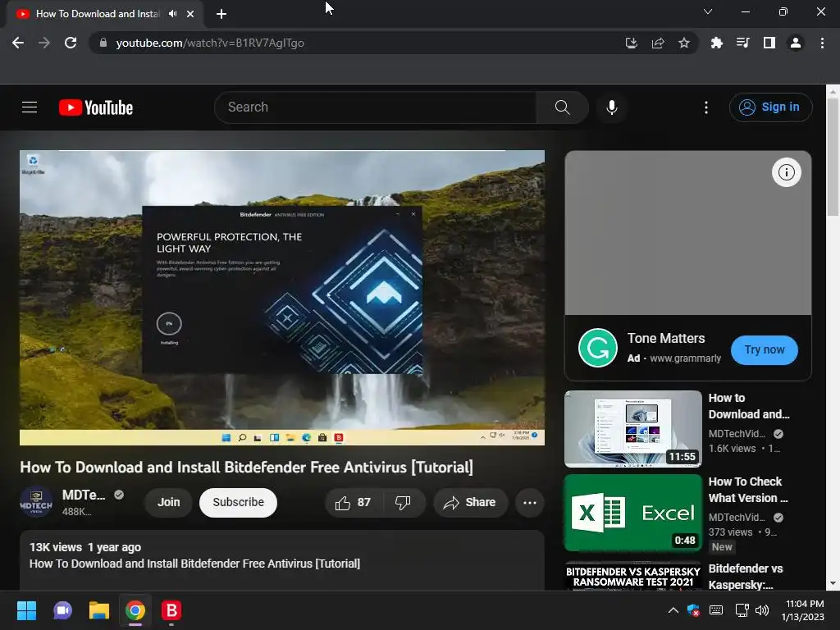Subscribe to MDTech channel
Screen dimensions: 840x630
[x=238, y=503]
